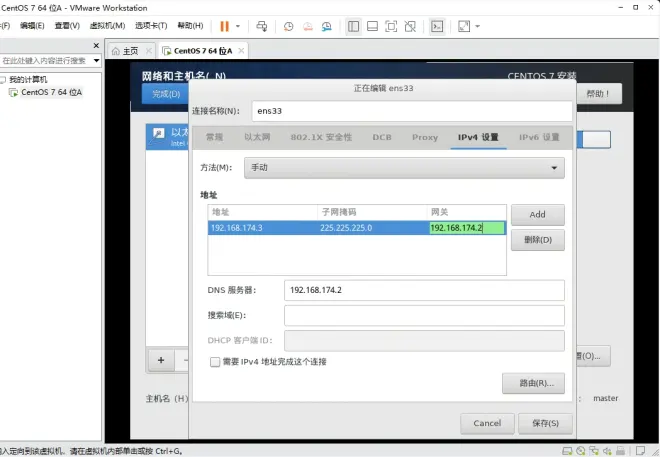Screen dimensions: 660x457
Task: Toggle the library sidebar view icon
Action: 354,27
